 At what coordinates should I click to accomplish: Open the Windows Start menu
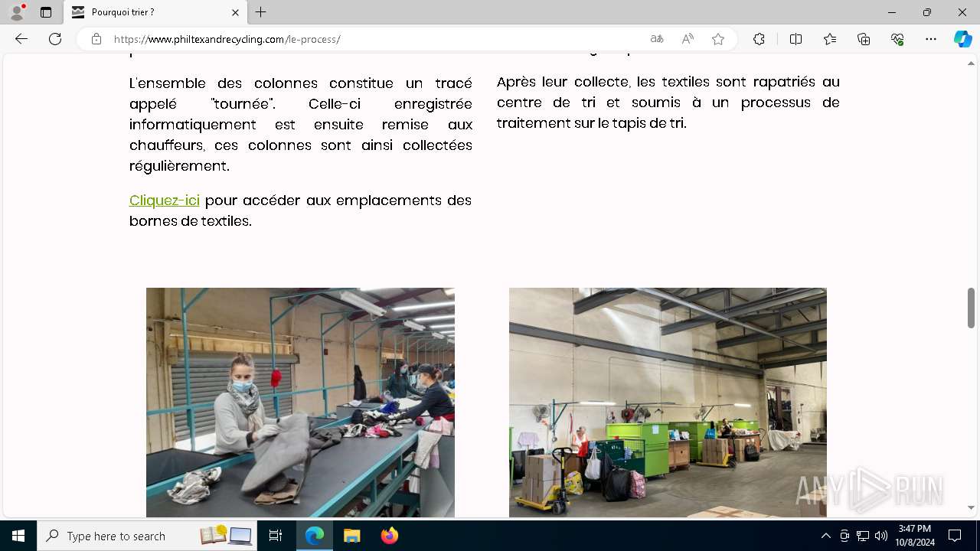coord(18,536)
